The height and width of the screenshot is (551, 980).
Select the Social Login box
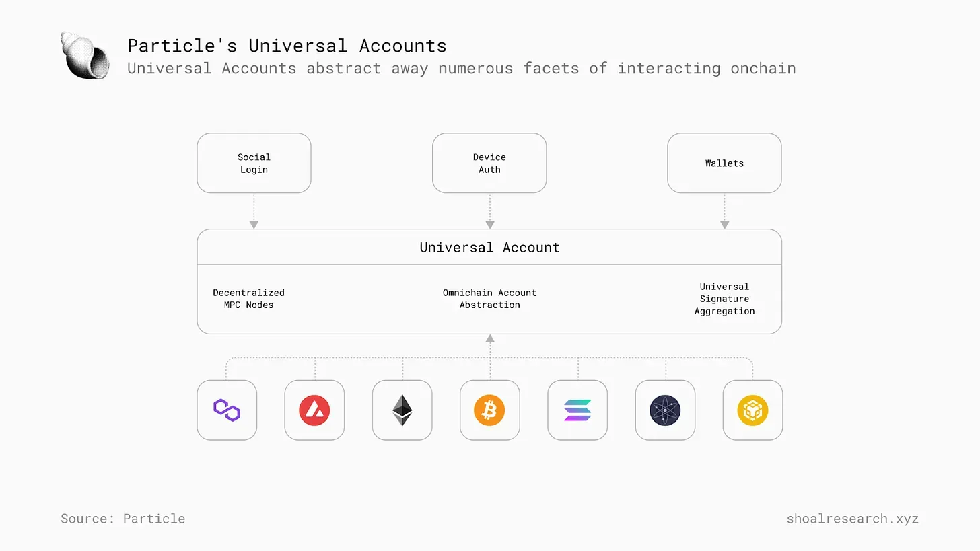coord(254,163)
